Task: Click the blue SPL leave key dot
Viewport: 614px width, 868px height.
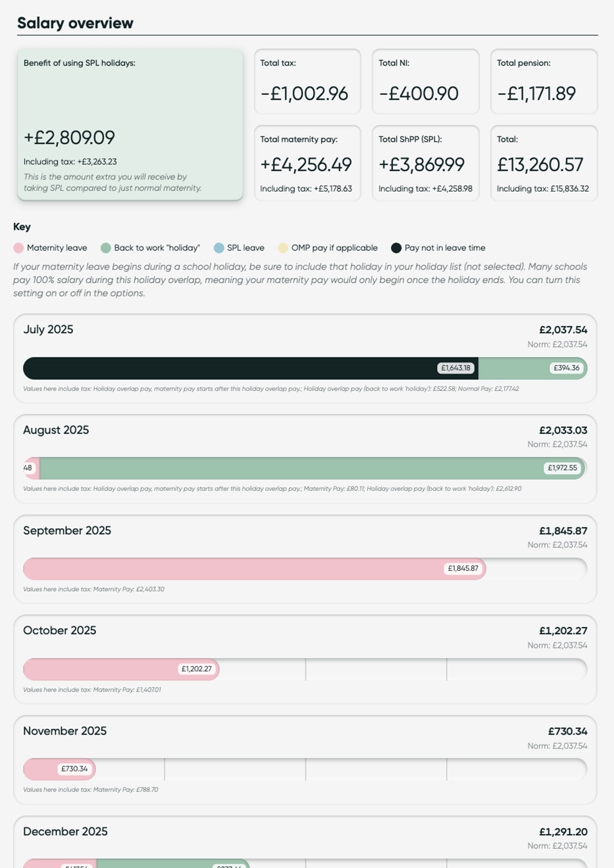Action: tap(219, 248)
